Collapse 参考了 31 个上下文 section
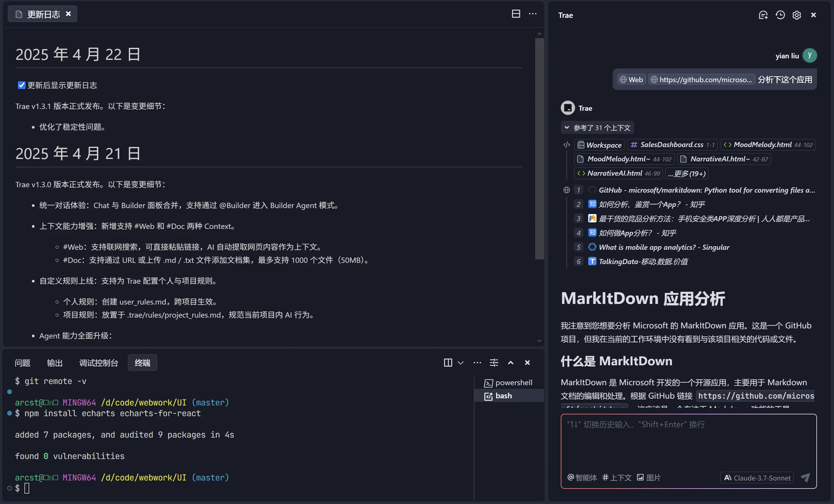Image resolution: width=834 pixels, height=504 pixels. tap(597, 127)
